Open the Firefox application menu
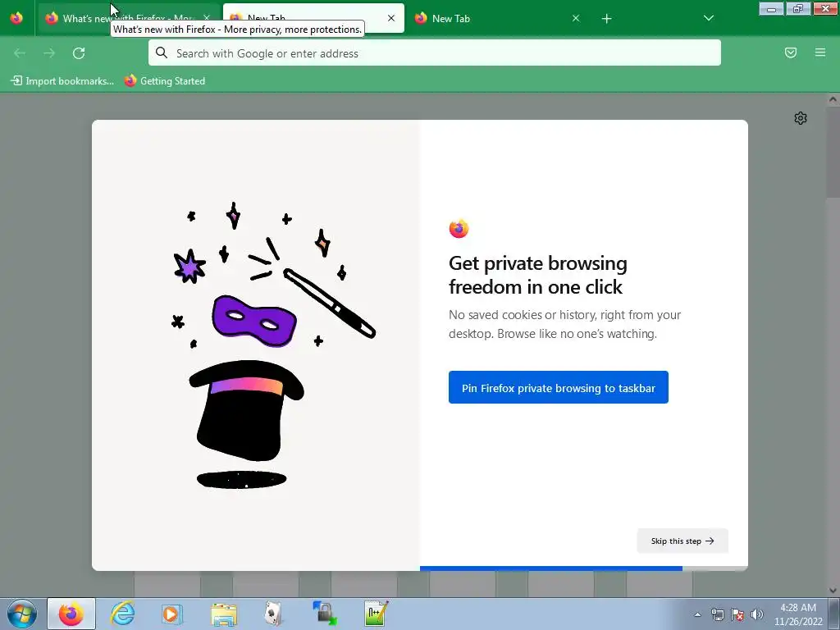Screen dimensions: 840x630 tap(820, 52)
